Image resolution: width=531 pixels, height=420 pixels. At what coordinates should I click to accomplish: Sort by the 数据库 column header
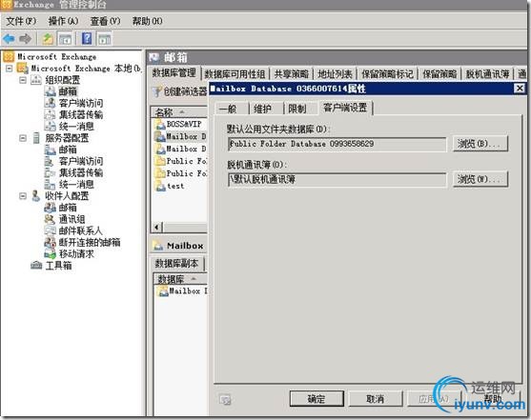[x=180, y=279]
